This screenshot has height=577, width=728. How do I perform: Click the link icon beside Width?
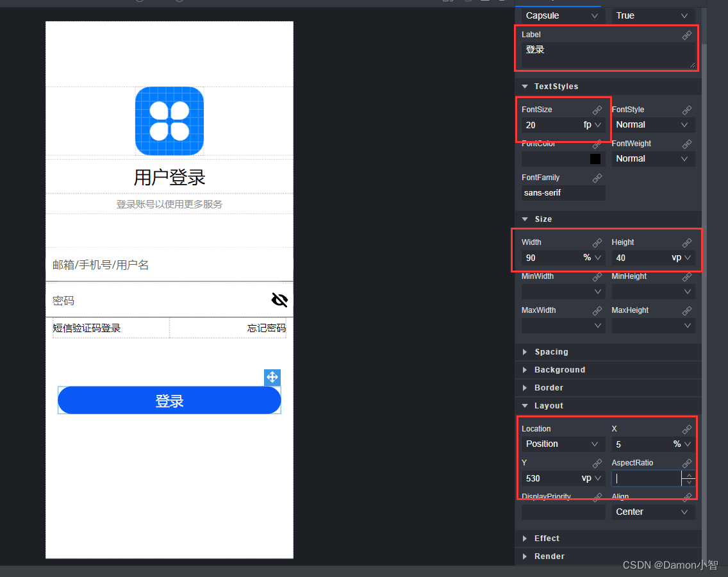(x=597, y=242)
